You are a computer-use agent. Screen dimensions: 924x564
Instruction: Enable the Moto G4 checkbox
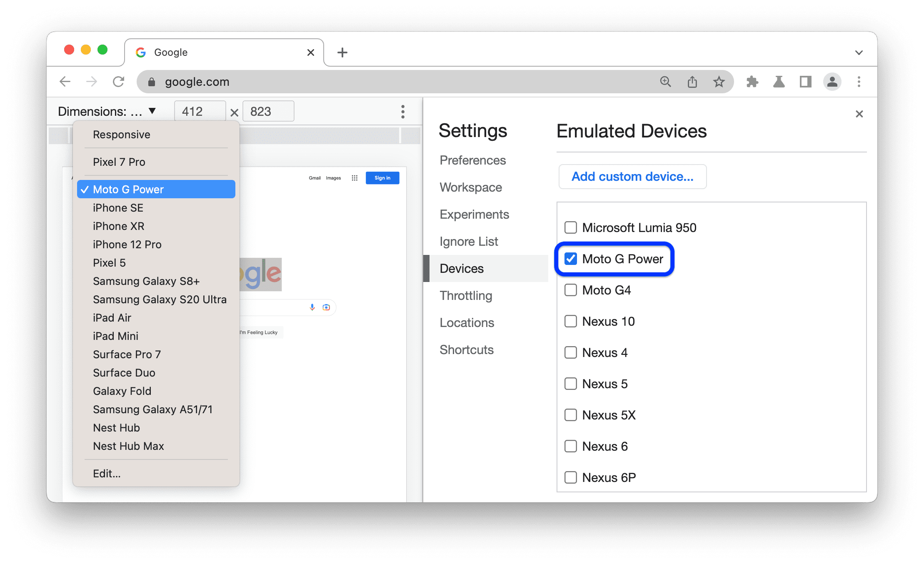[x=569, y=289]
